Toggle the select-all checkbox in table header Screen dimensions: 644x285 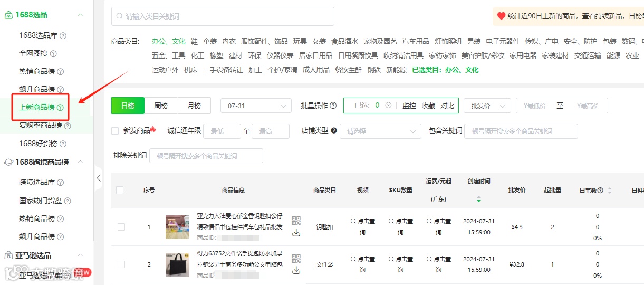(x=120, y=190)
